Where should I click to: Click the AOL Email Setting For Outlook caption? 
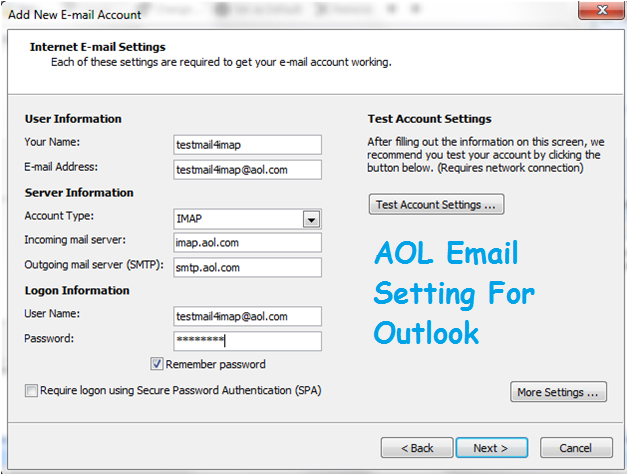tap(454, 293)
